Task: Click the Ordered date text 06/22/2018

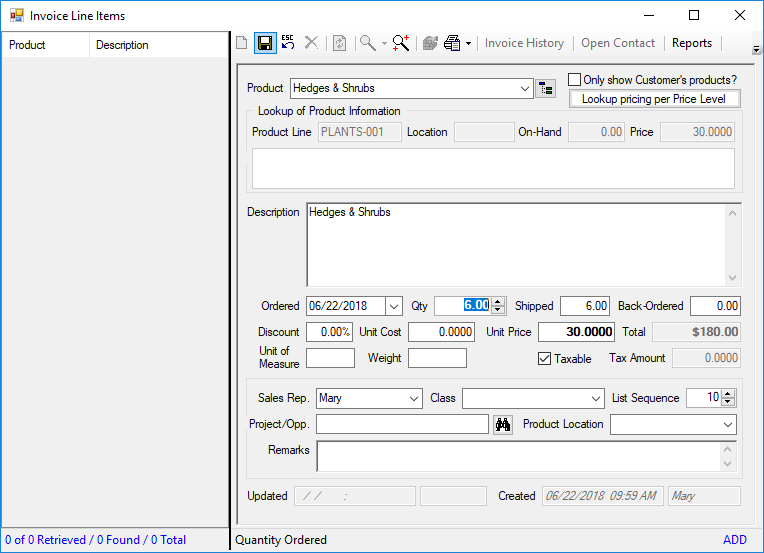Action: [338, 306]
